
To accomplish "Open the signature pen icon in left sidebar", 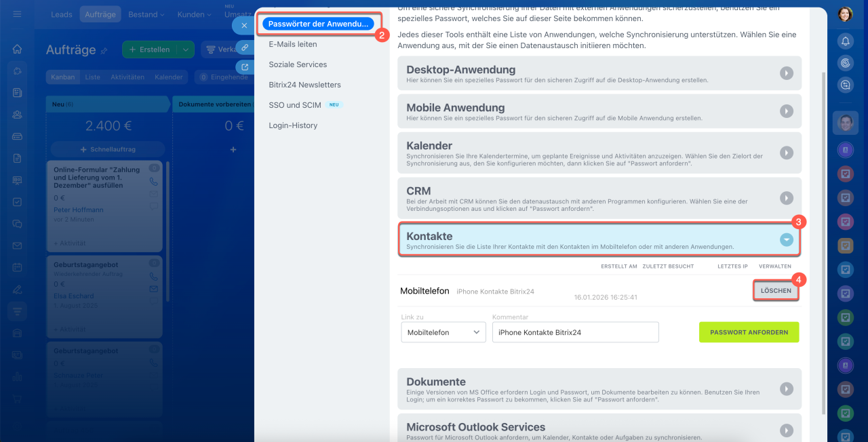I will click(17, 289).
